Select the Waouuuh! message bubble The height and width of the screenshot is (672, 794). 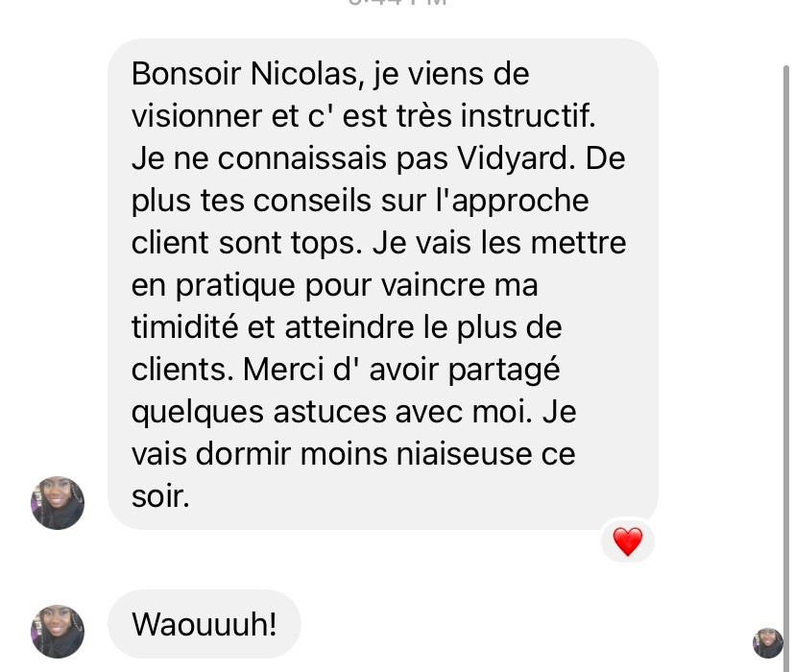[205, 624]
